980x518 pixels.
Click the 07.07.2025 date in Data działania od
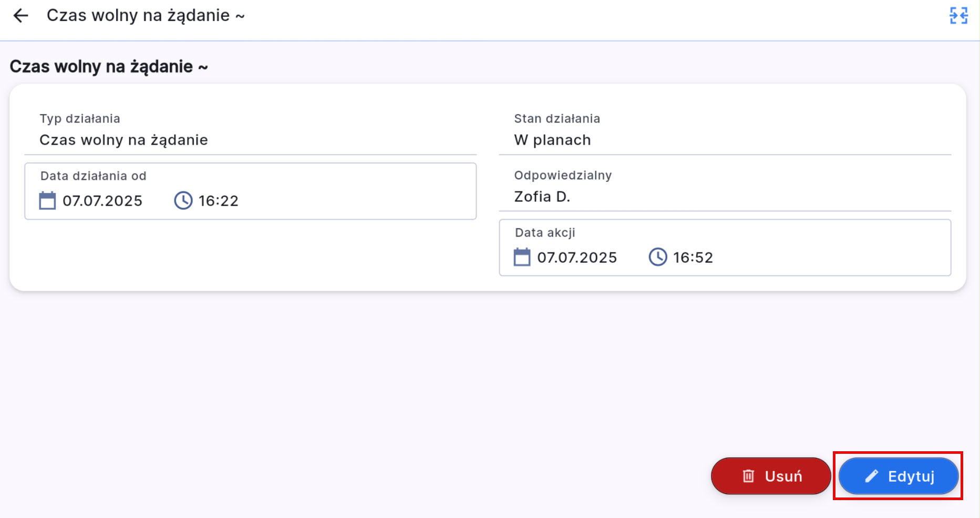tap(102, 201)
